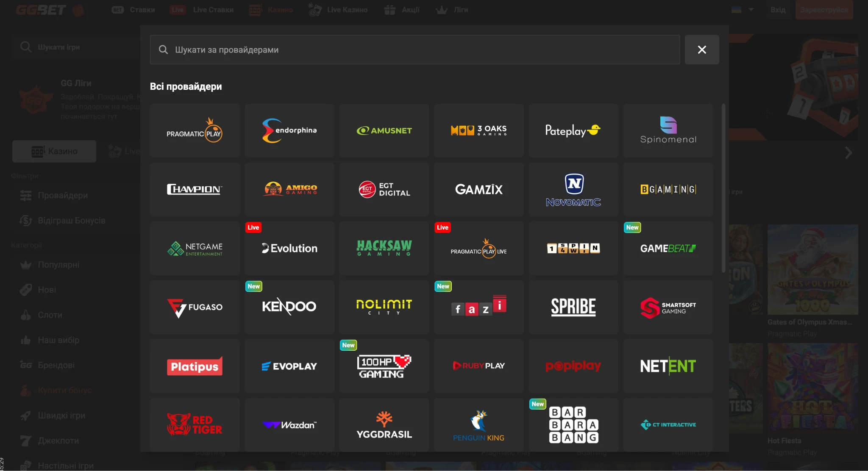
Task: Switch to Live Ставки section
Action: (202, 10)
